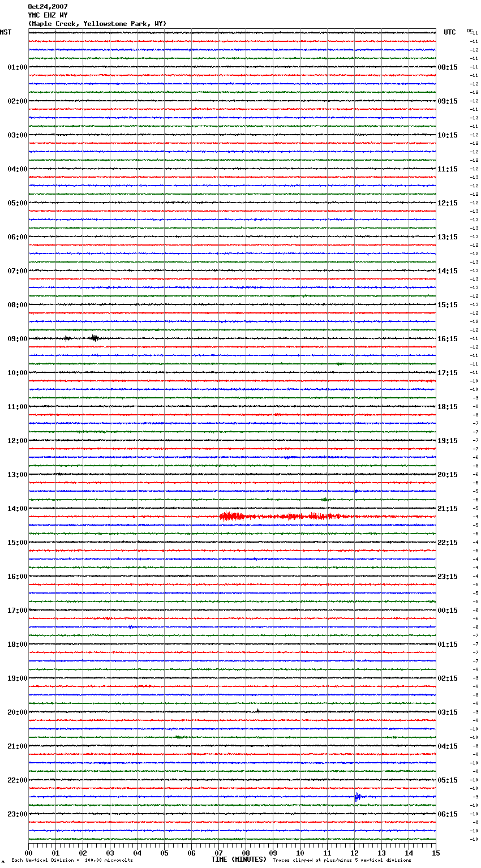The width and height of the screenshot is (481, 868).
Task: Click the 15:15 UTC time label
Action: point(448,305)
